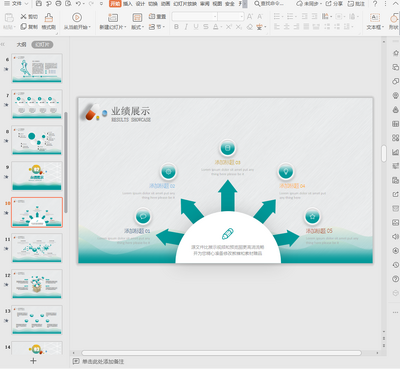Open the font size combo box
The image size is (400, 369).
pos(231,16)
